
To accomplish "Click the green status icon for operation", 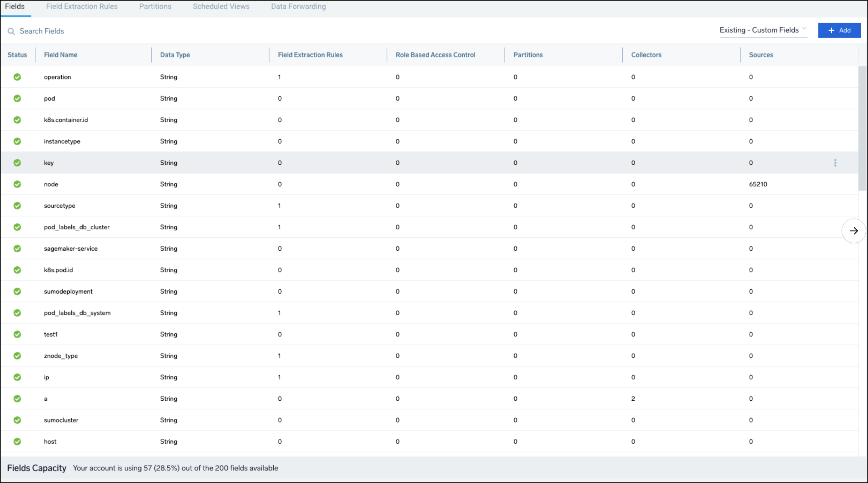I will pyautogui.click(x=17, y=77).
